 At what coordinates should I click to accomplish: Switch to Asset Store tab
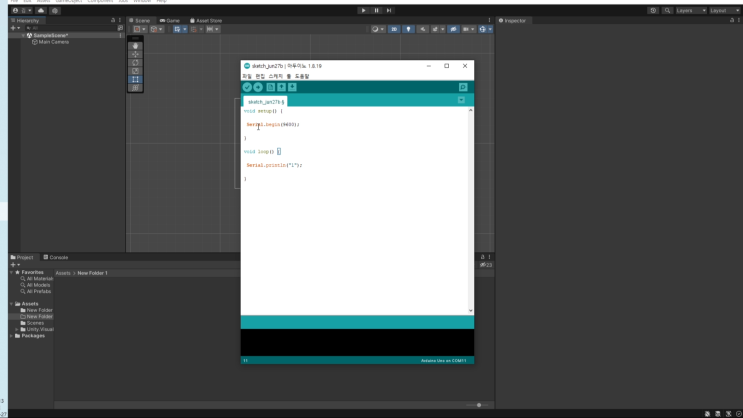[206, 21]
